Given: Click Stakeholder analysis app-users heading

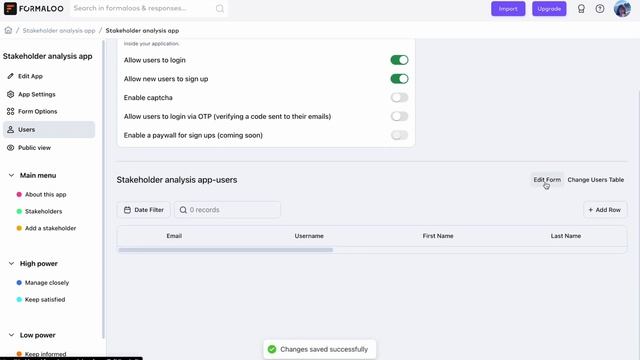Looking at the screenshot, I should point(177,180).
